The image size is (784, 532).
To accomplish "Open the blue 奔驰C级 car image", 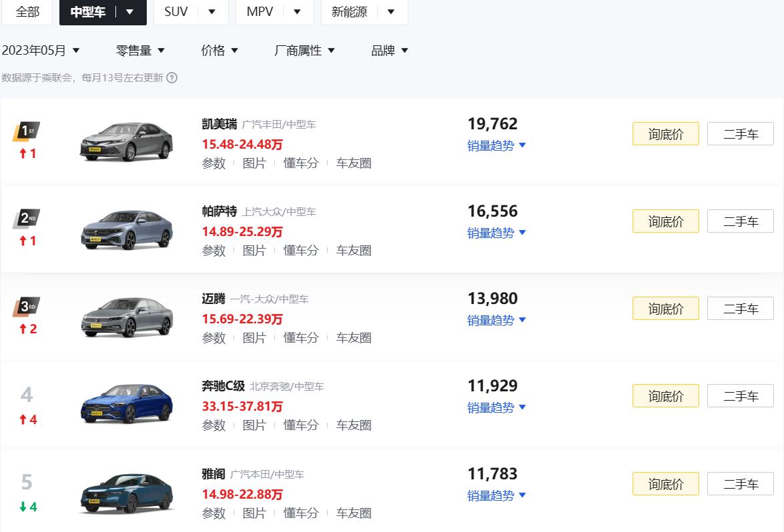I will click(x=126, y=403).
